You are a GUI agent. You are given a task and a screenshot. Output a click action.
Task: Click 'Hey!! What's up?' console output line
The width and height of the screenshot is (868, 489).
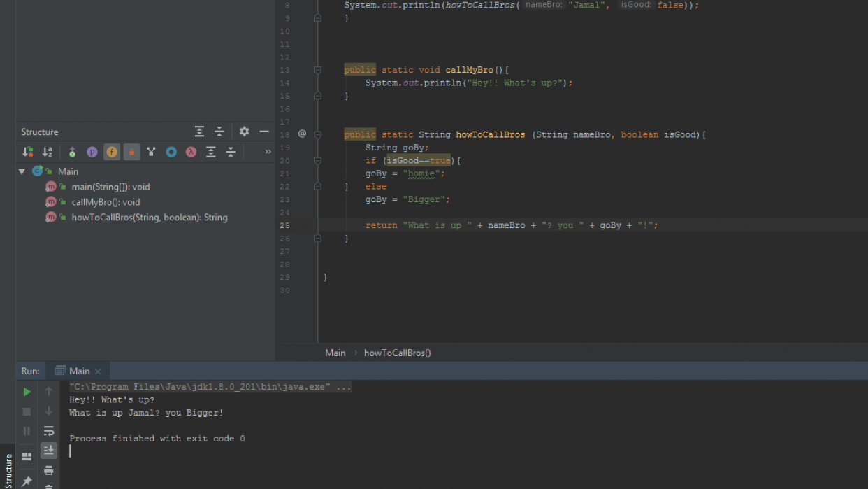[x=112, y=400]
